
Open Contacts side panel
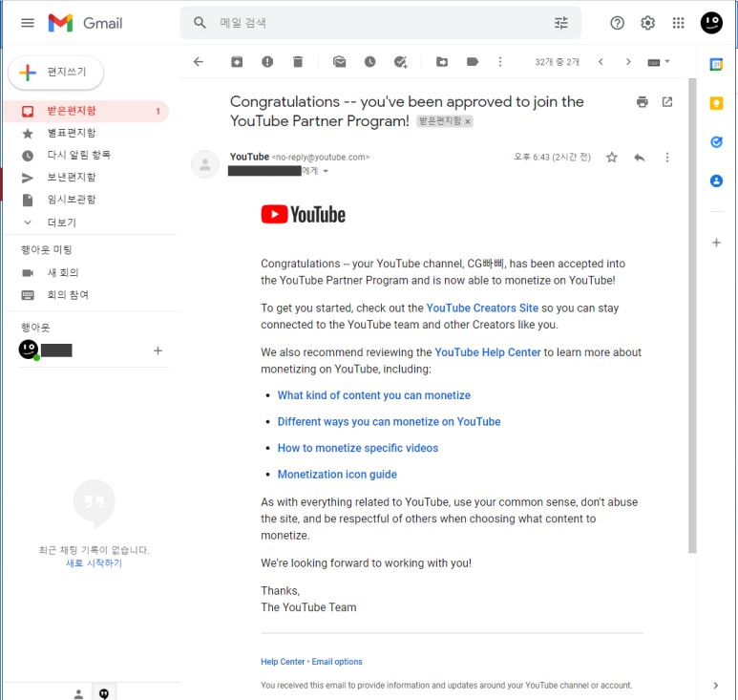716,180
